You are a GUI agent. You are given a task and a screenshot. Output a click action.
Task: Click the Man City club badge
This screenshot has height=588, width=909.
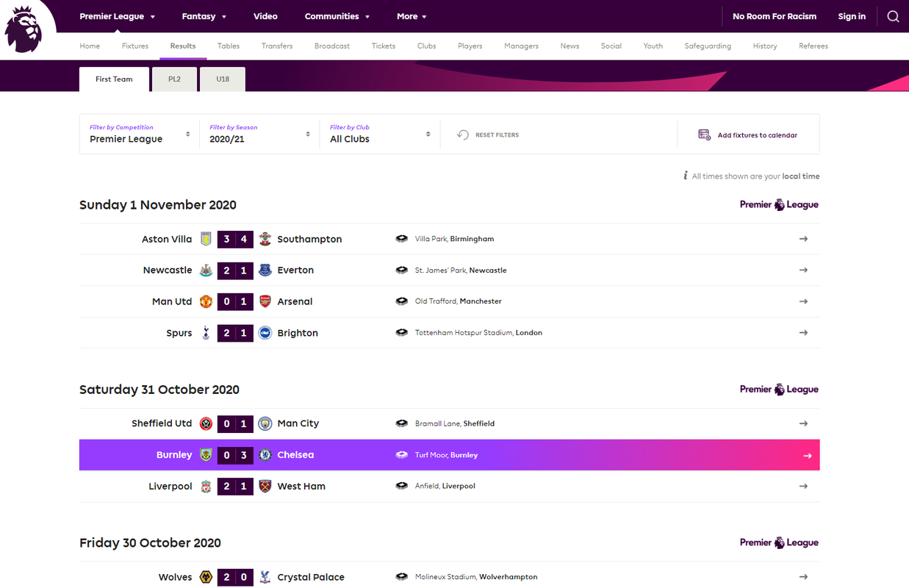point(265,423)
